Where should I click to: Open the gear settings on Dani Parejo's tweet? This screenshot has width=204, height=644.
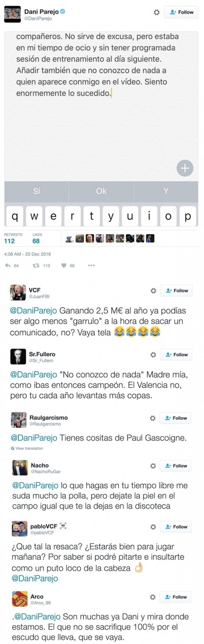[157, 12]
